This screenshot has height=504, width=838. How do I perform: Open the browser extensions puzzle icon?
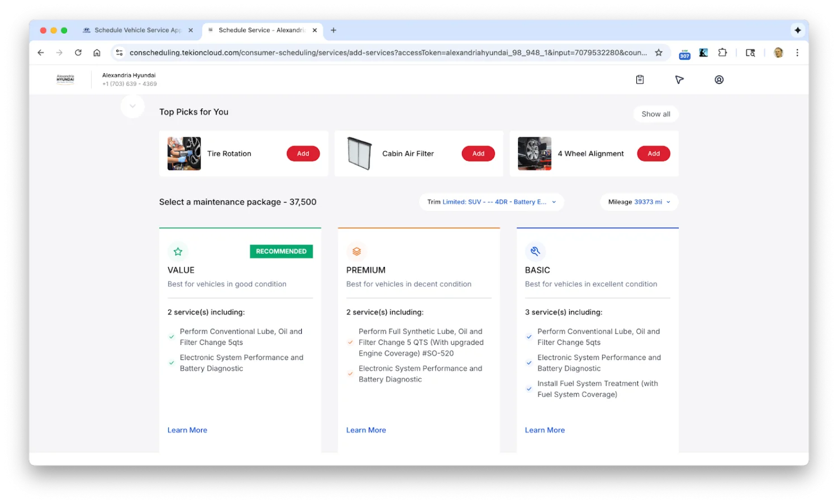(722, 52)
